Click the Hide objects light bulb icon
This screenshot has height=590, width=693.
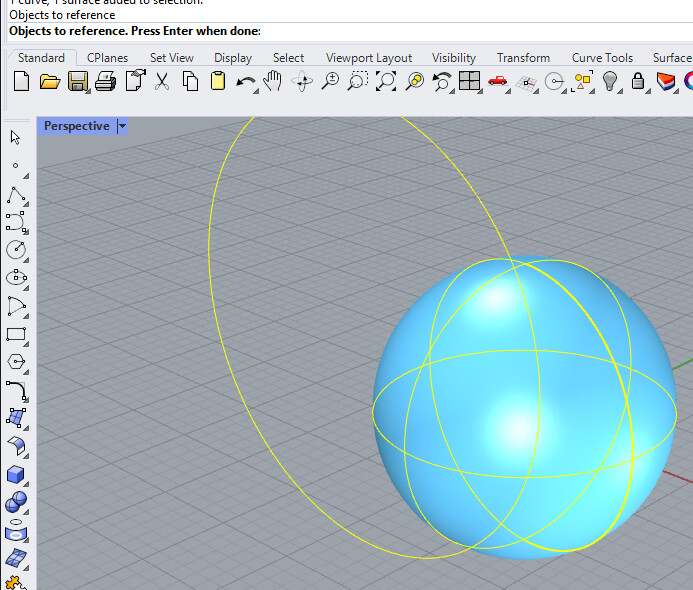pos(610,81)
